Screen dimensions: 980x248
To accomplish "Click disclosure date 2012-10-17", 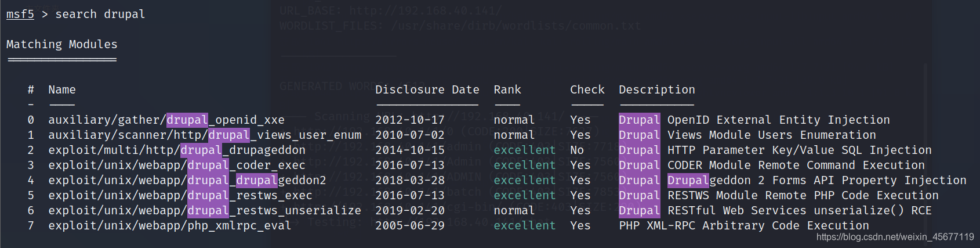I will (x=410, y=120).
